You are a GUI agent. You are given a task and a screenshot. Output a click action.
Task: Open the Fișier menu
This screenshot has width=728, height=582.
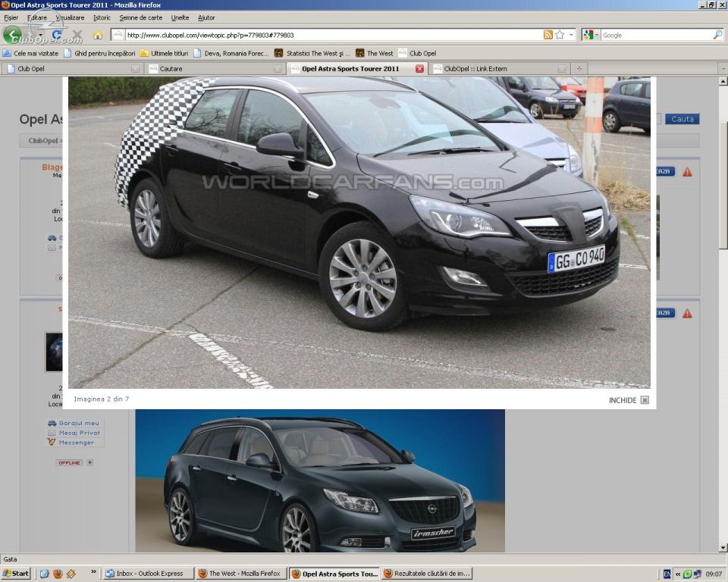pos(11,17)
